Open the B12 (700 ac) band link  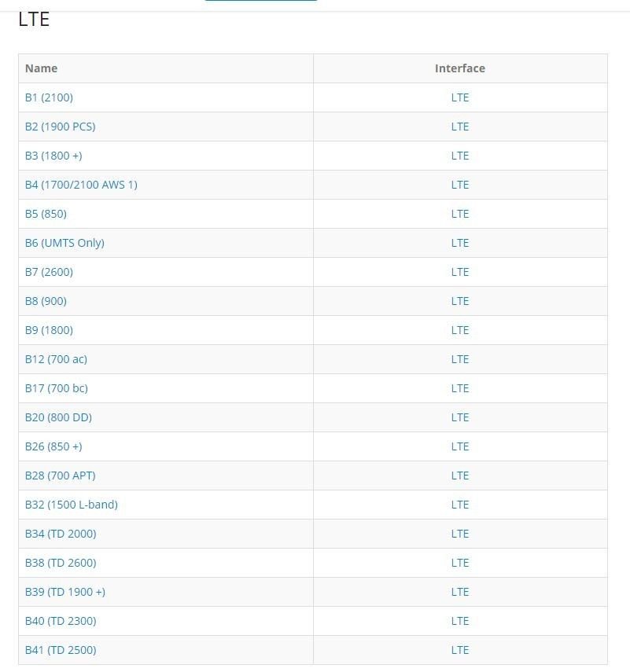56,359
